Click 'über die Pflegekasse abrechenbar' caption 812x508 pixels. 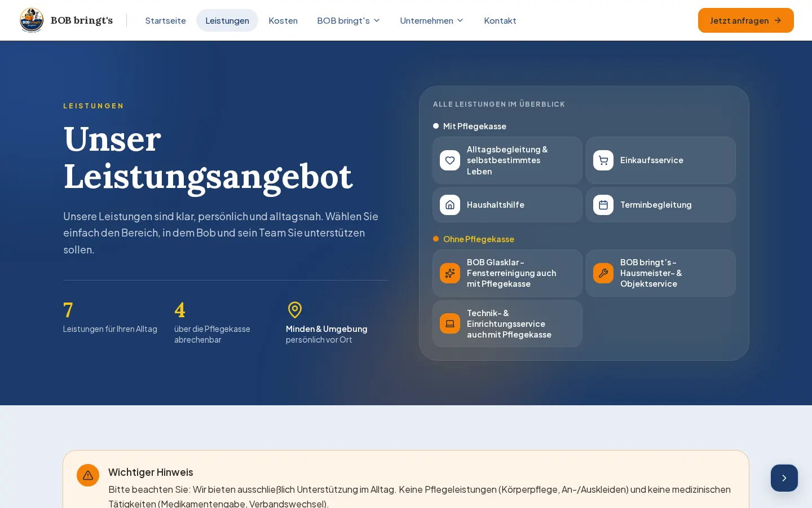(x=212, y=334)
